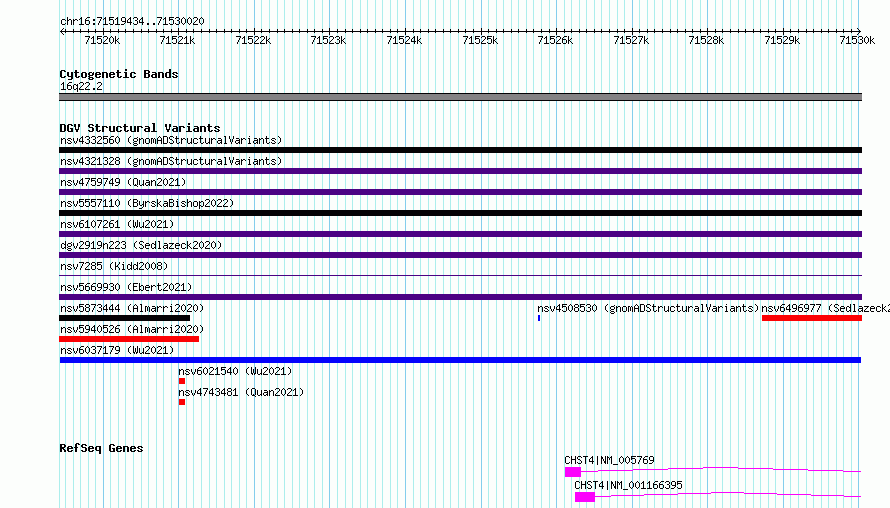Click the red bar below nsv5940526
The image size is (890, 508).
(129, 339)
